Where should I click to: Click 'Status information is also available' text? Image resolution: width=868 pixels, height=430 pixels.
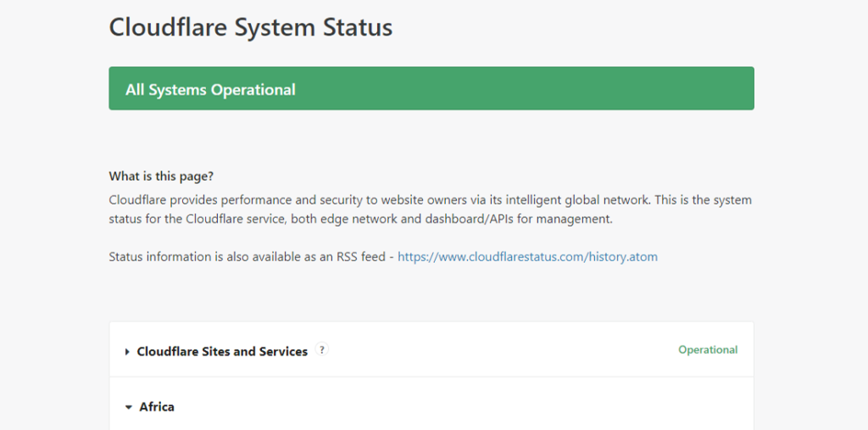pyautogui.click(x=203, y=257)
